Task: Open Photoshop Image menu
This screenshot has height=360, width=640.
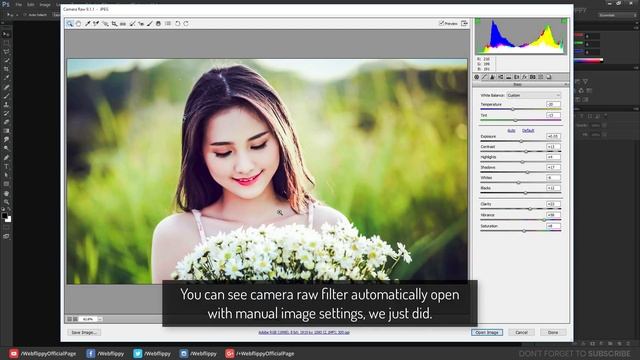Action: click(x=45, y=4)
